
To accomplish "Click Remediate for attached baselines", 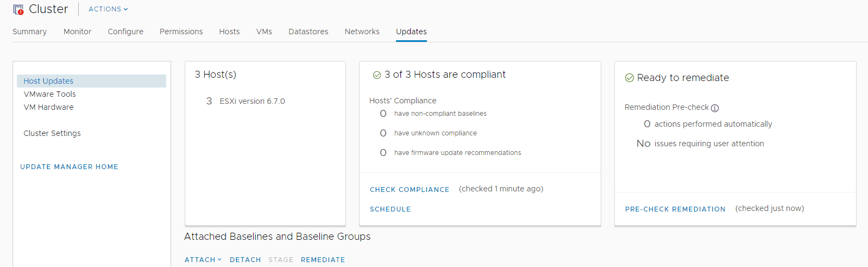I will coord(323,260).
